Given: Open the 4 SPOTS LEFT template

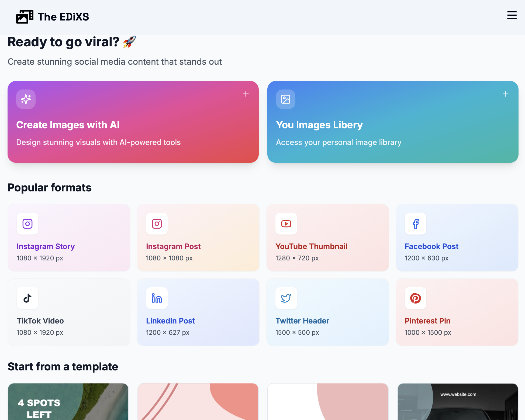Looking at the screenshot, I should [68, 402].
